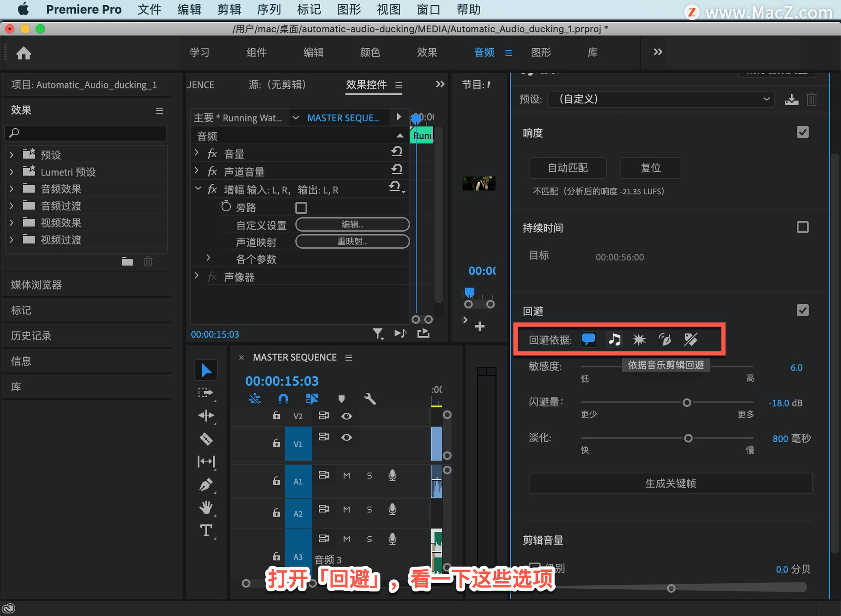Screen dimensions: 841x616
Task: Click 重映射... channel map button
Action: (x=352, y=242)
